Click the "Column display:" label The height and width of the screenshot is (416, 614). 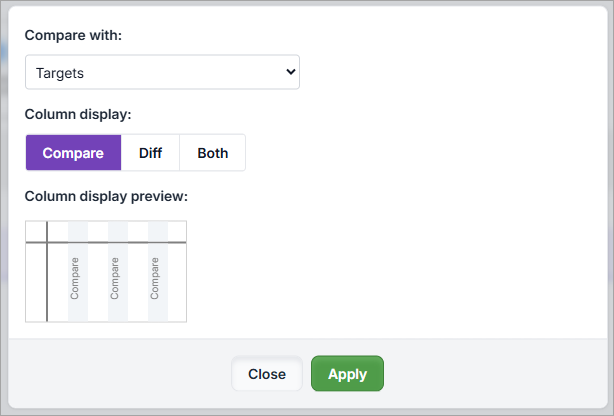point(78,115)
